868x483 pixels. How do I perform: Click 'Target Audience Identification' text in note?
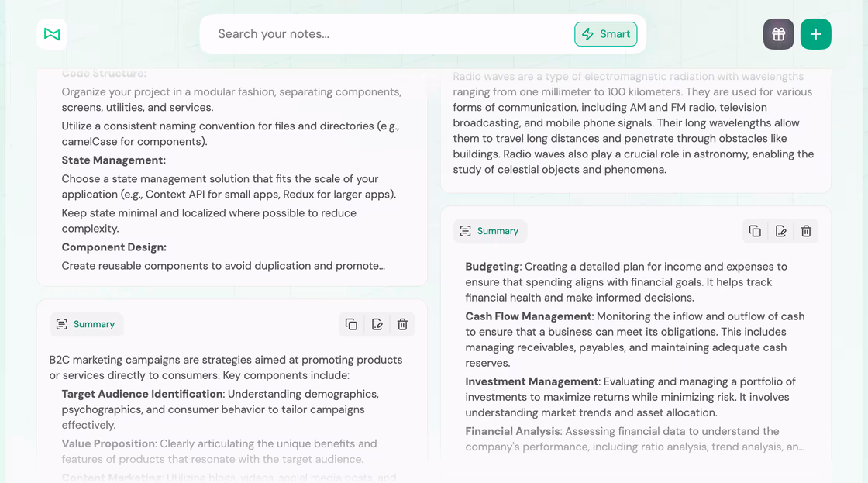click(142, 394)
